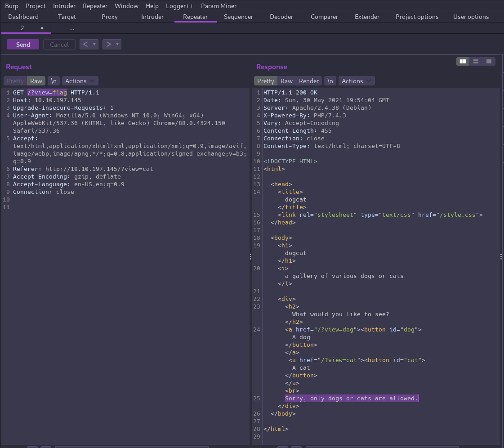This screenshot has height=448, width=504.
Task: Switch to the Extender tab
Action: click(367, 17)
